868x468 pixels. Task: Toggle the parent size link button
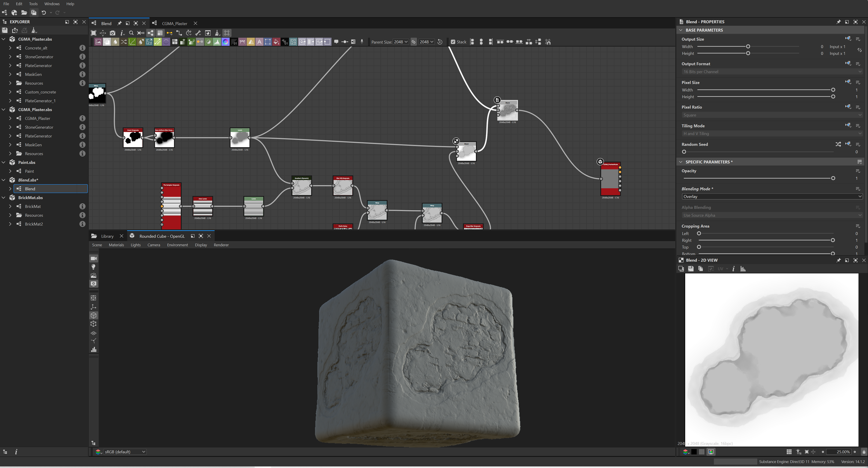[x=413, y=42]
